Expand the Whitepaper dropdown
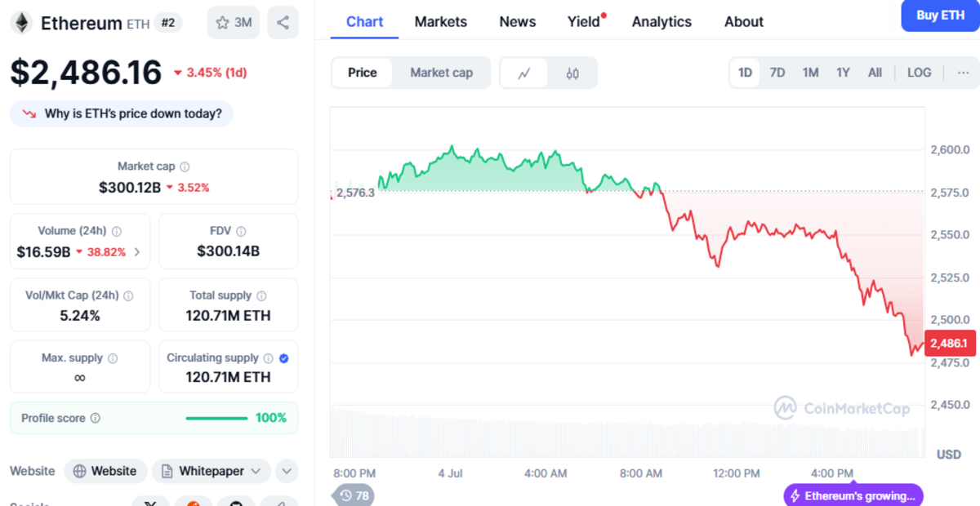This screenshot has width=980, height=506. tap(256, 471)
